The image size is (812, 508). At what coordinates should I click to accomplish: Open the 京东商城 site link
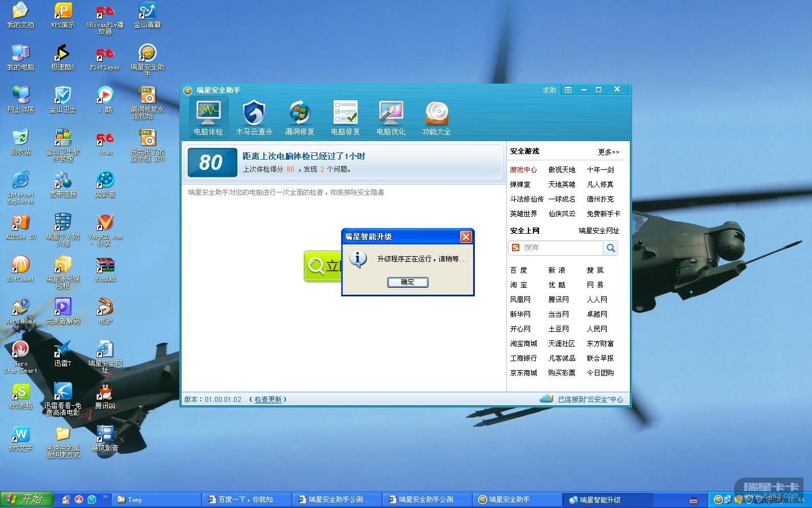click(x=523, y=373)
